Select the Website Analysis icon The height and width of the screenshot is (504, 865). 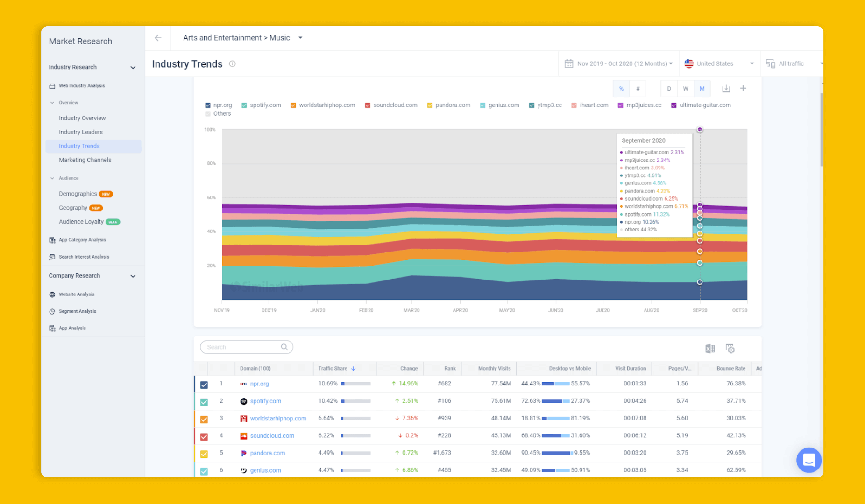51,294
